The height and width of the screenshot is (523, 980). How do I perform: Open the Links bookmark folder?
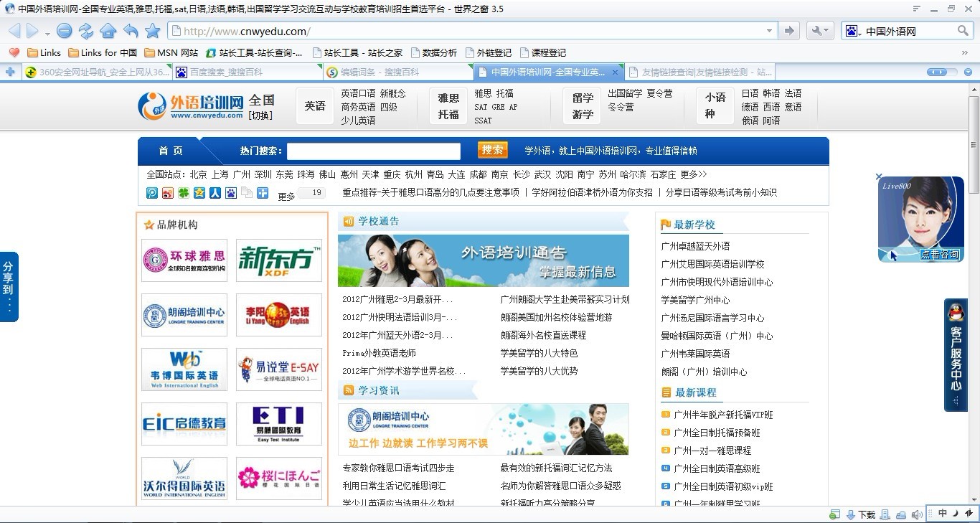[x=44, y=52]
